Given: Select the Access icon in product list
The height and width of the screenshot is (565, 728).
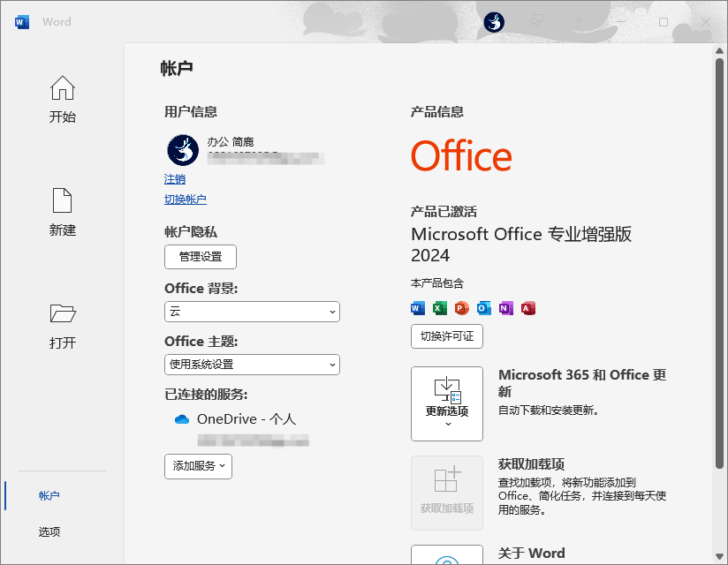Looking at the screenshot, I should point(527,308).
